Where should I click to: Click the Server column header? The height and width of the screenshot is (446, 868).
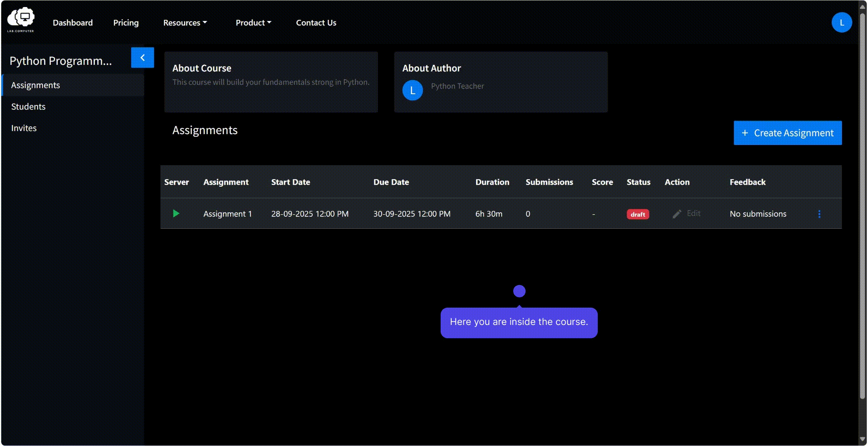point(177,182)
